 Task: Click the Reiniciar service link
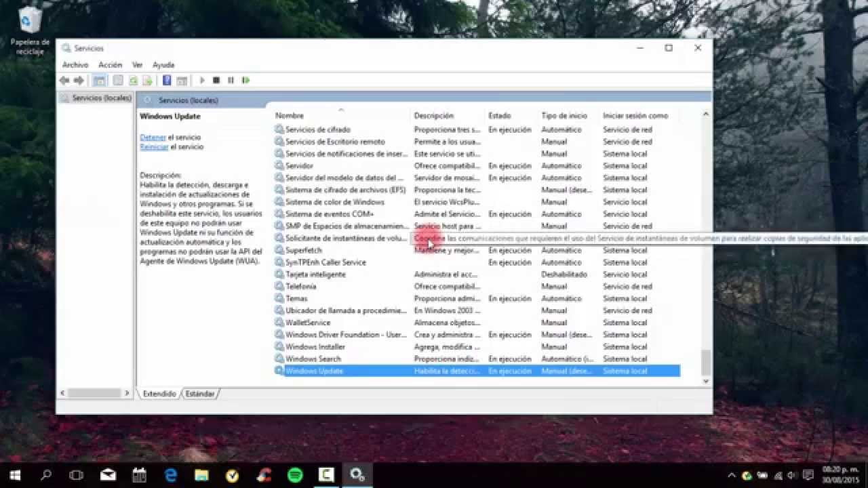click(x=154, y=146)
